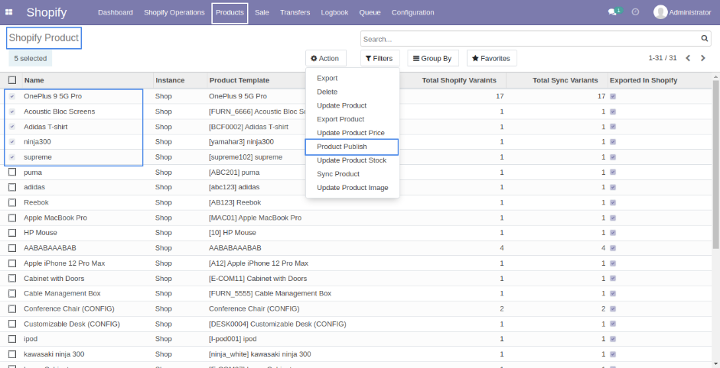Image resolution: width=720 pixels, height=368 pixels.
Task: Go to next page arrow
Action: click(703, 58)
